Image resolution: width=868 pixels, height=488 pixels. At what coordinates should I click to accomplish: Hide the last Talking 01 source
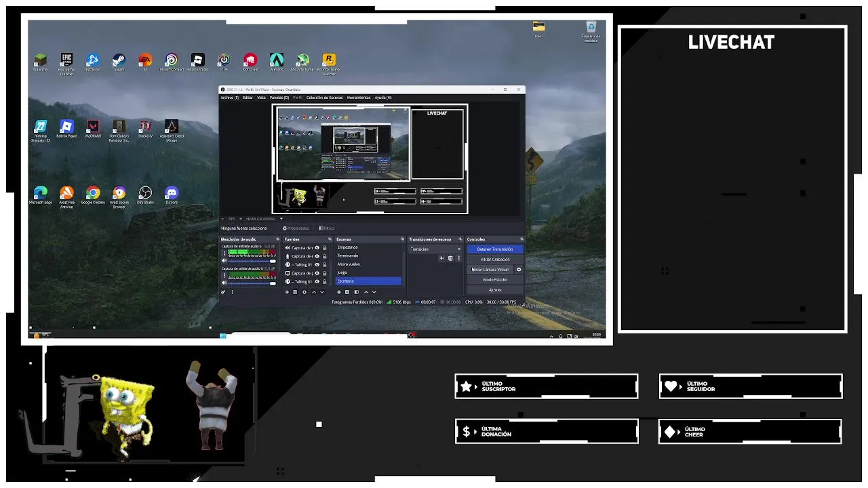(x=317, y=281)
